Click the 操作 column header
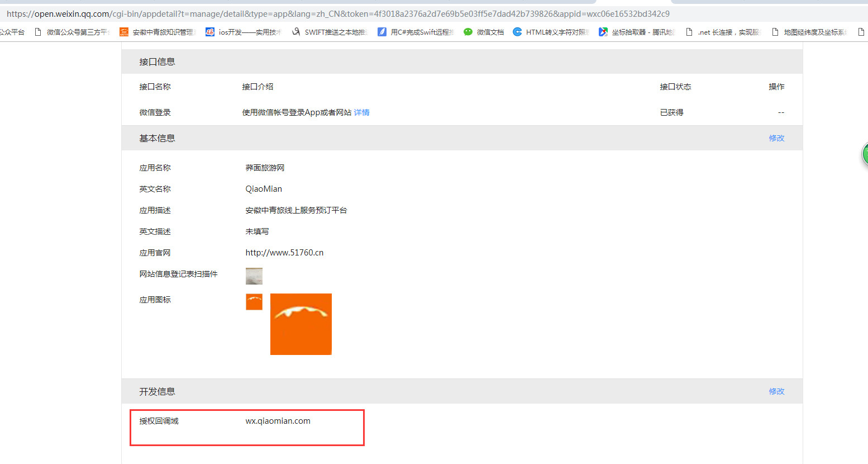 (776, 87)
